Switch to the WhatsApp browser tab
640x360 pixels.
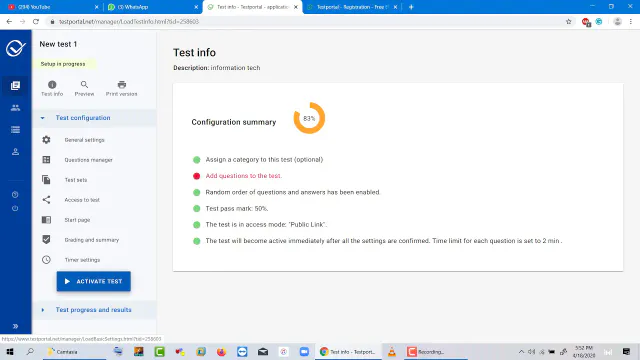point(151,7)
